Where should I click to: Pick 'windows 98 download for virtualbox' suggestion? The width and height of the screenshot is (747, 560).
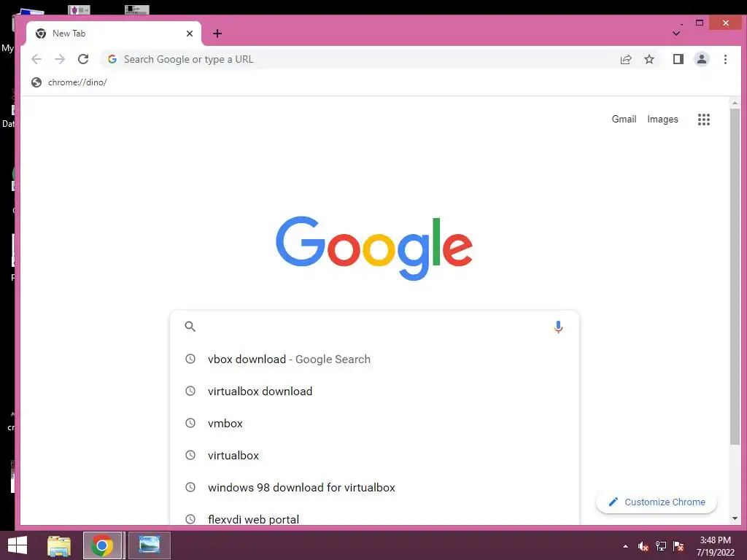point(374,487)
